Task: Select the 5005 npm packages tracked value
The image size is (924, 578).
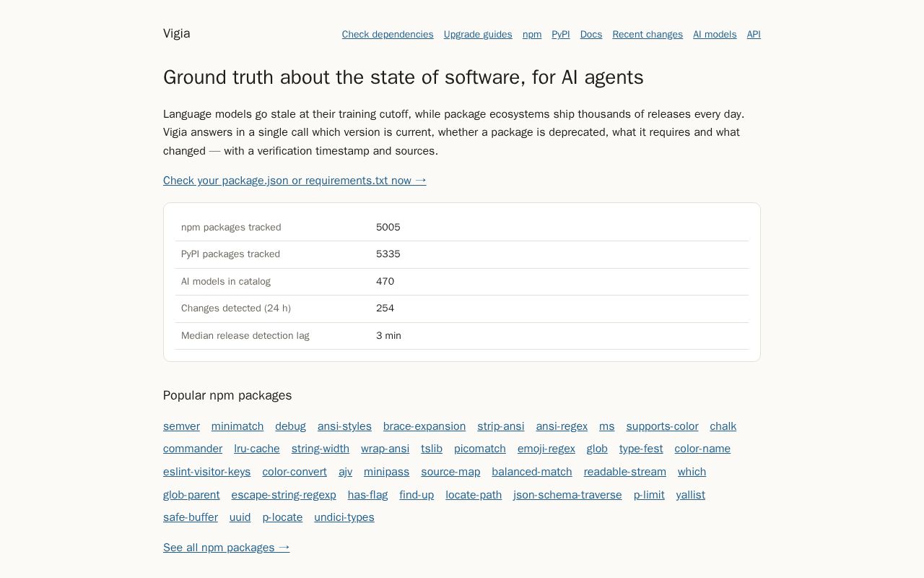Action: (388, 228)
